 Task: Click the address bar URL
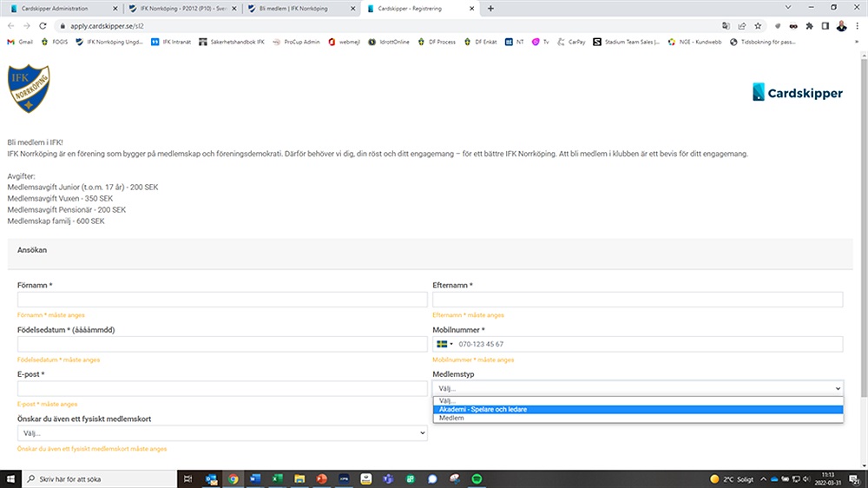click(107, 26)
